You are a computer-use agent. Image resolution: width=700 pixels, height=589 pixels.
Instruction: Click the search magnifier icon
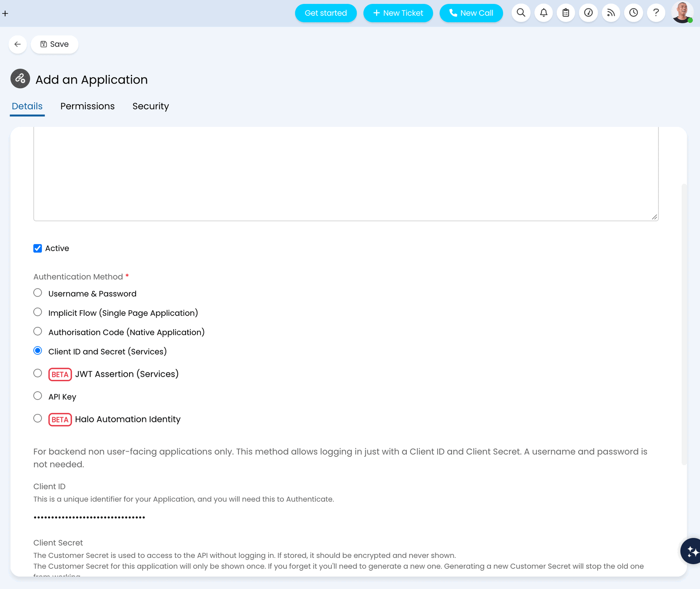tap(521, 13)
